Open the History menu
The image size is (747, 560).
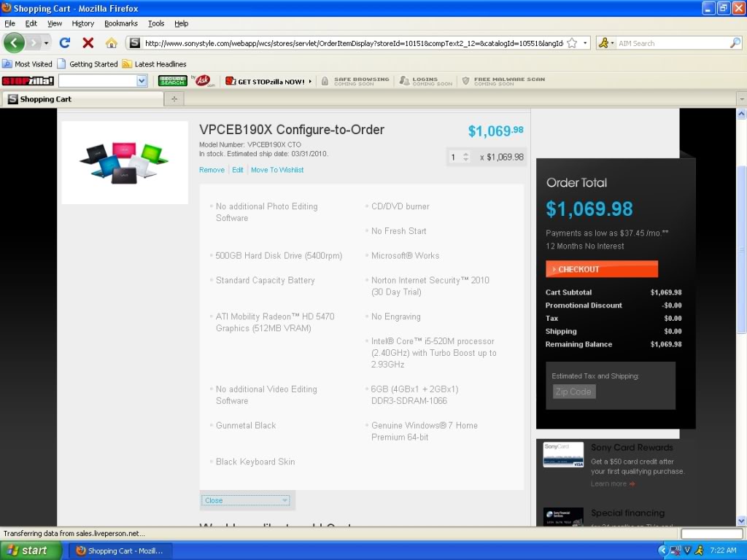83,23
